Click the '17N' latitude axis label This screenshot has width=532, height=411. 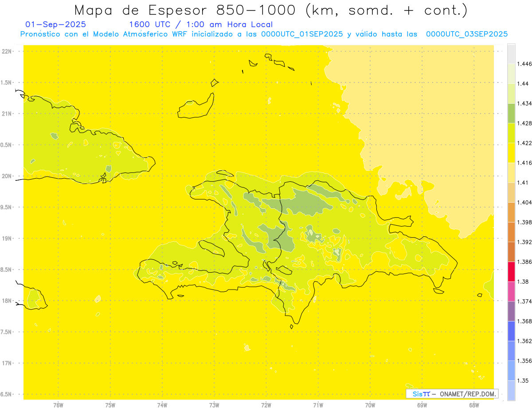click(x=7, y=363)
